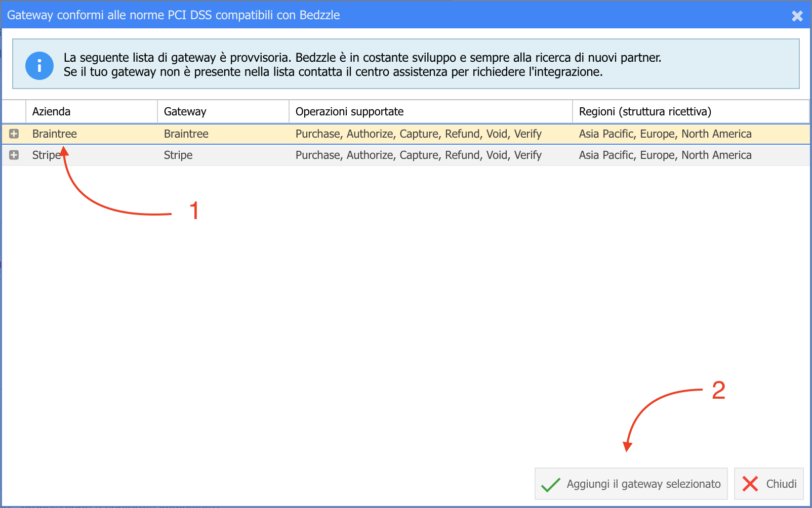
Task: Click the Chiudi button
Action: [x=769, y=484]
